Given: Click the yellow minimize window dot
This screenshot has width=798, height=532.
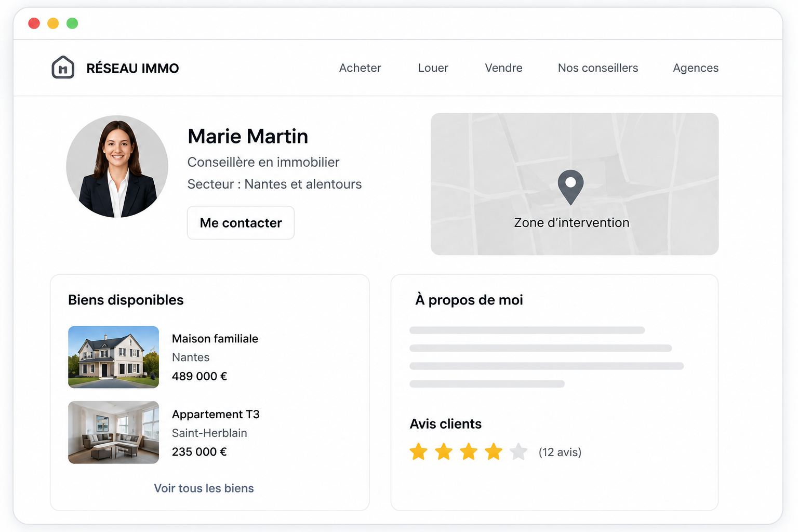Looking at the screenshot, I should (x=53, y=23).
